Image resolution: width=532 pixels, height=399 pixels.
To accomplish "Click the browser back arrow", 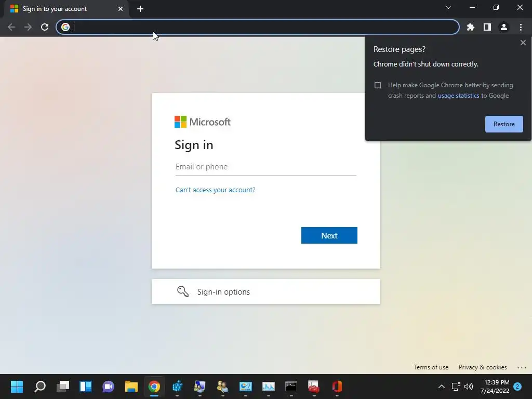I will pyautogui.click(x=11, y=27).
